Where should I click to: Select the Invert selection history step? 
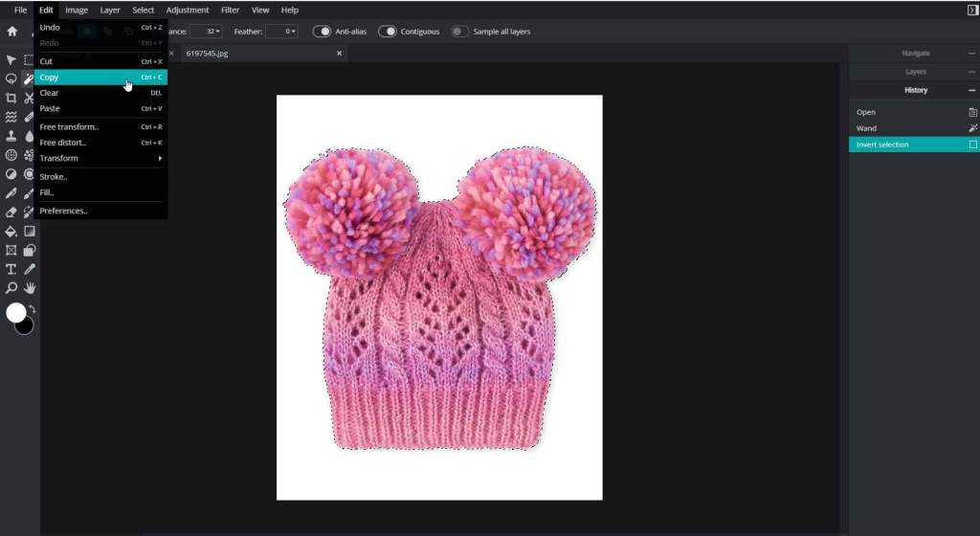[x=914, y=145]
